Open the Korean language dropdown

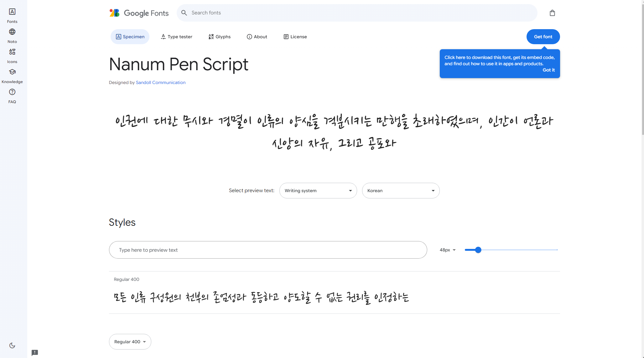pos(401,191)
